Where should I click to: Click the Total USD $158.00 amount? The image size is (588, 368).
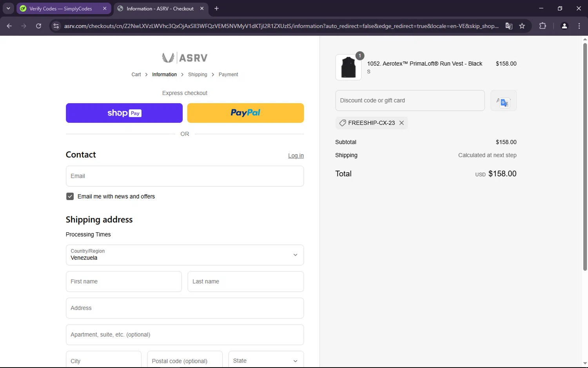pyautogui.click(x=496, y=174)
